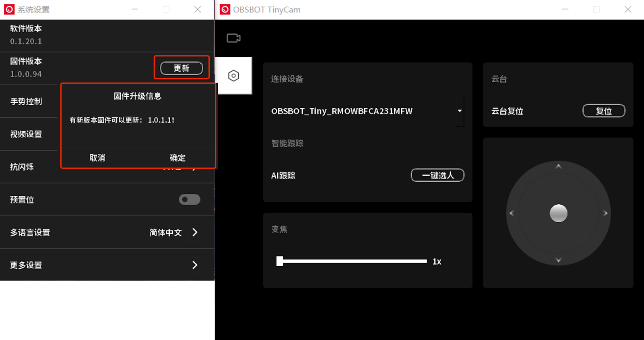The image size is (644, 340).
Task: Click the 更新 firmware update button
Action: 182,68
